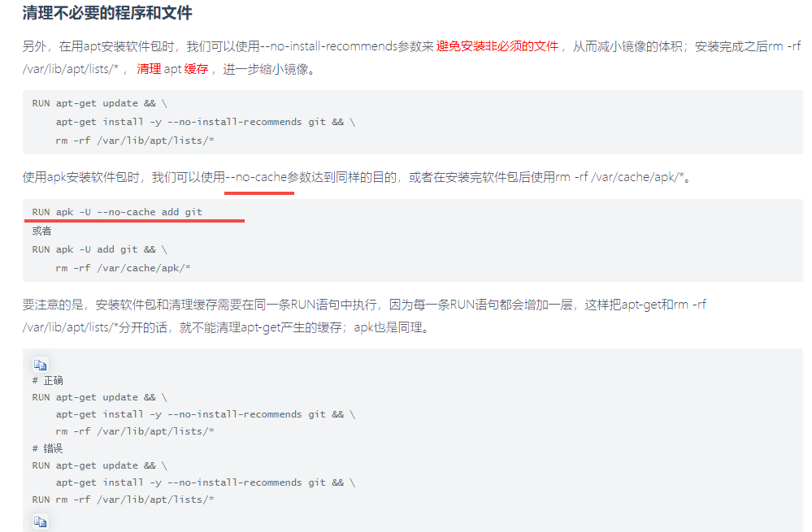This screenshot has height=532, width=812.
Task: Click the "rm -rf /var/lib/apt/lists/*" line in the first code block
Action: pos(135,141)
